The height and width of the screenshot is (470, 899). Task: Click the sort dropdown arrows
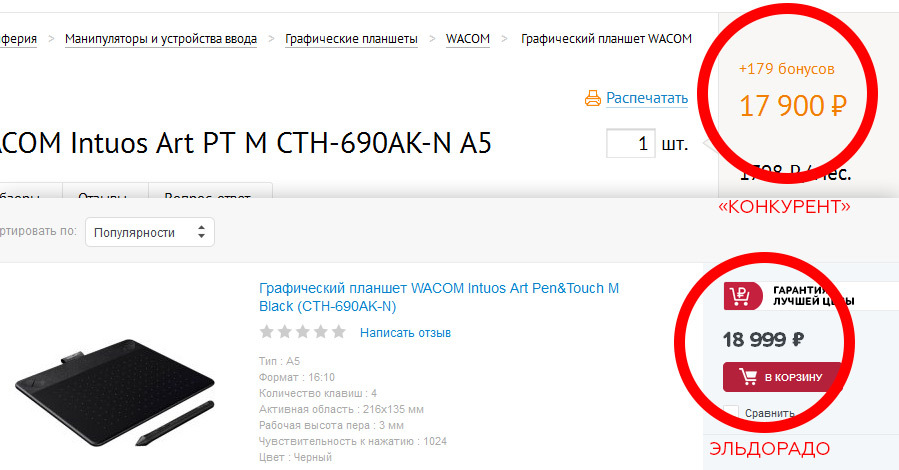coord(201,232)
